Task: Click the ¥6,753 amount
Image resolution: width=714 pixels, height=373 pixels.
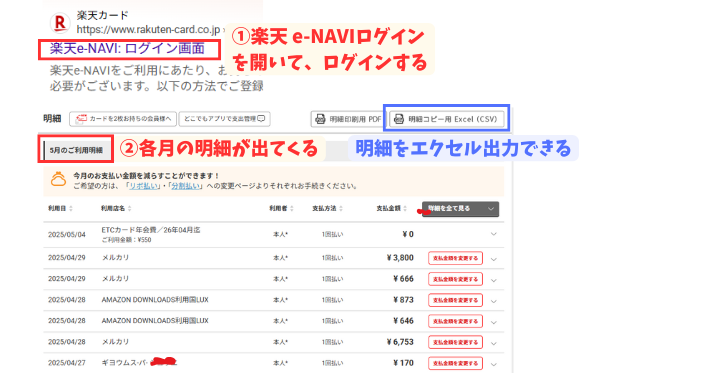Action: [x=400, y=342]
